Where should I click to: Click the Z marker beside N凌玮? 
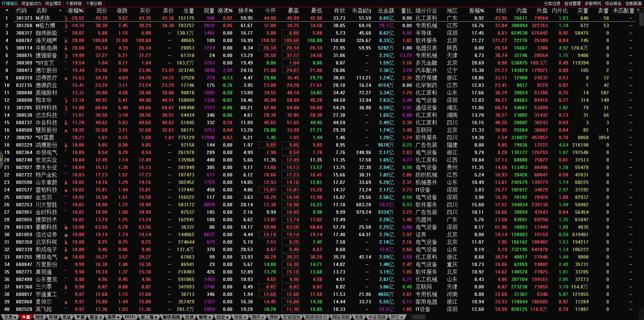pos(66,19)
